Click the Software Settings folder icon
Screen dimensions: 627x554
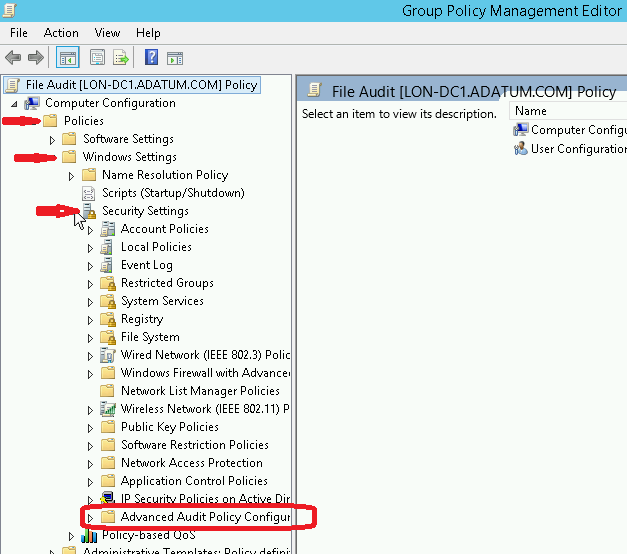point(69,139)
